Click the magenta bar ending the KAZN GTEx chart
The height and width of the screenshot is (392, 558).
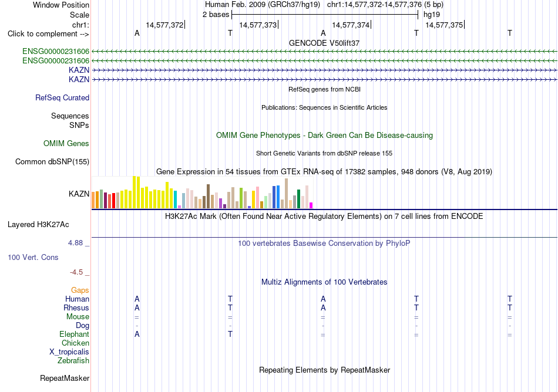pos(311,205)
